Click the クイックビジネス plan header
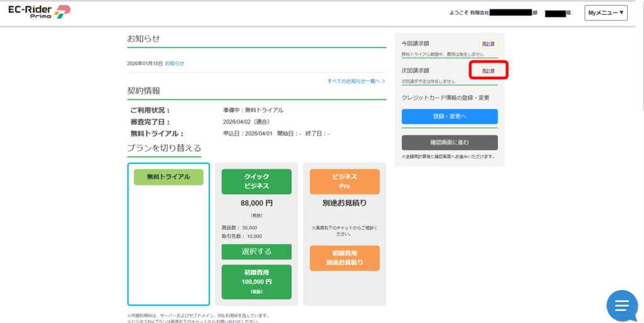 tap(256, 182)
